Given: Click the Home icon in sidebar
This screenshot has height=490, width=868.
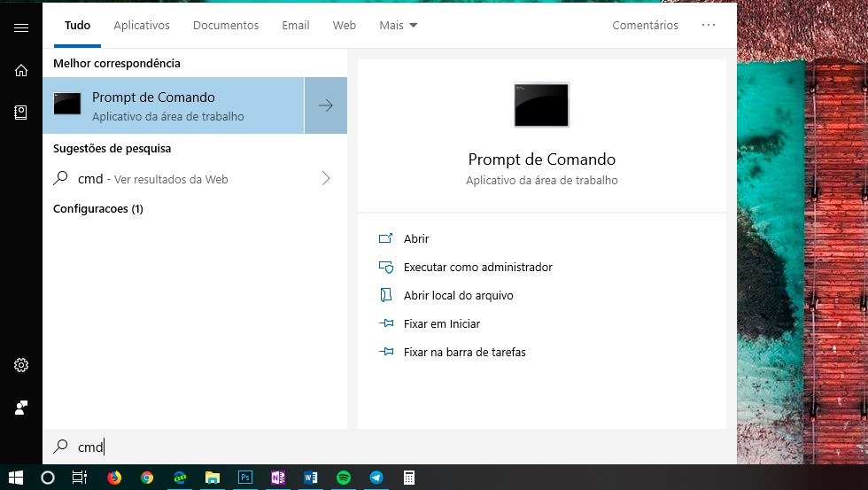Looking at the screenshot, I should pos(21,70).
